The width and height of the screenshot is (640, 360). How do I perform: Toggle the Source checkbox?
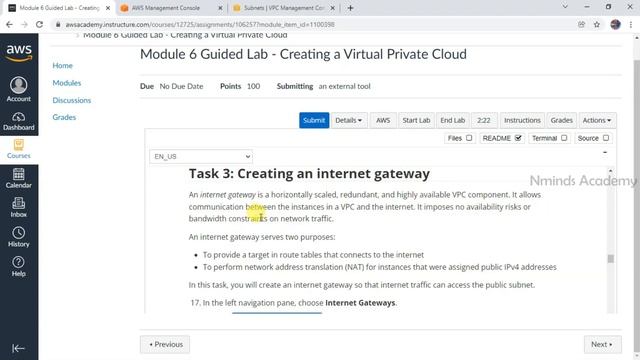coord(606,138)
